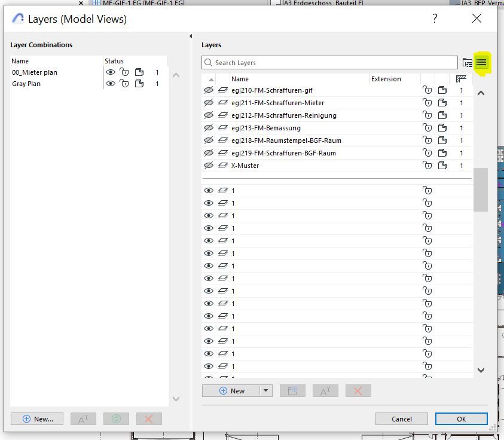Image resolution: width=504 pixels, height=440 pixels.
Task: Toggle solid/wireframe icon for eg|213-FM-Bemassung
Action: pos(442,128)
